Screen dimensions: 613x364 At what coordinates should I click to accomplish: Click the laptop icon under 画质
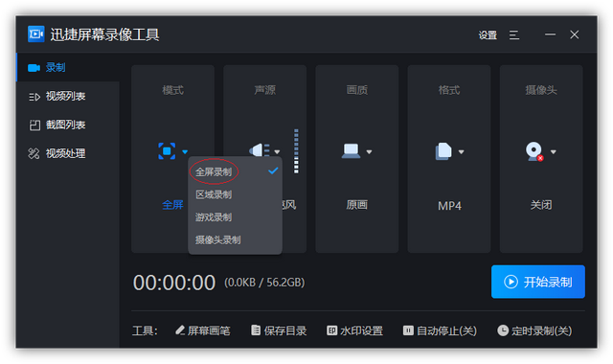point(352,151)
